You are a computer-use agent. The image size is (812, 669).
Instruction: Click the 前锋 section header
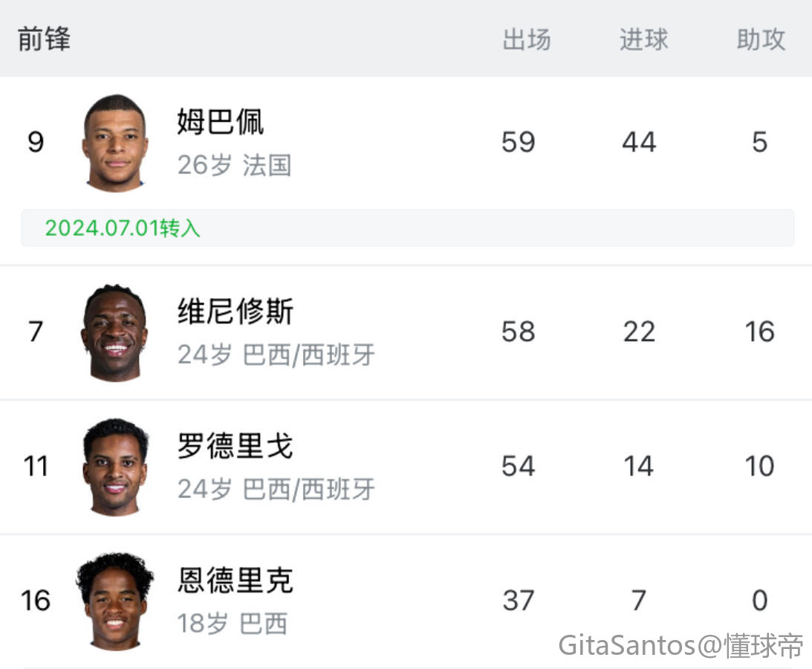point(44,39)
